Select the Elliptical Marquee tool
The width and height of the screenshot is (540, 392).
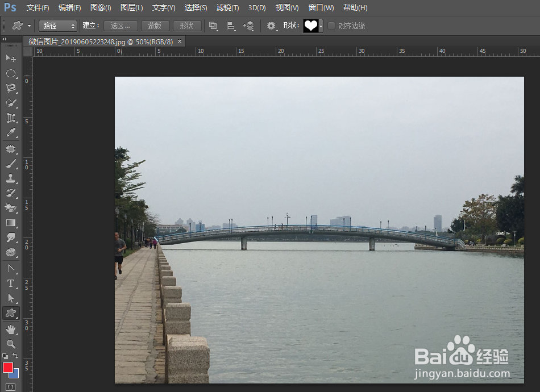point(11,73)
